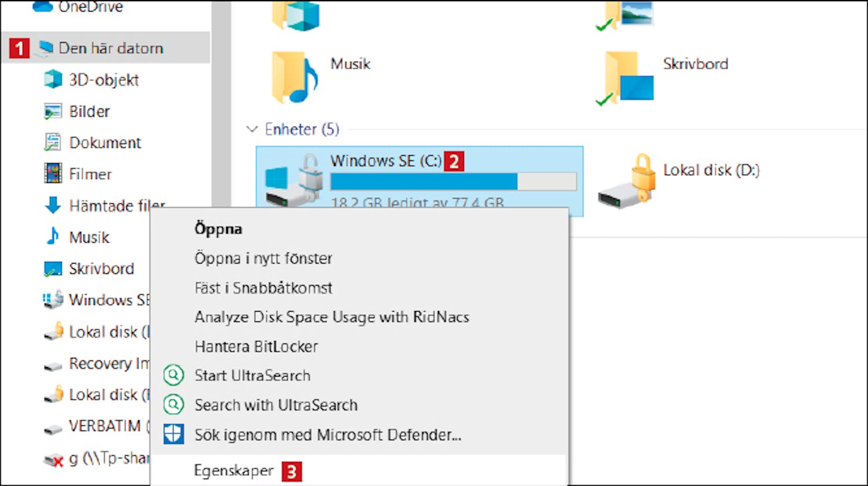Select sidebar Lokal disk directly below Windows SE

coord(96,331)
